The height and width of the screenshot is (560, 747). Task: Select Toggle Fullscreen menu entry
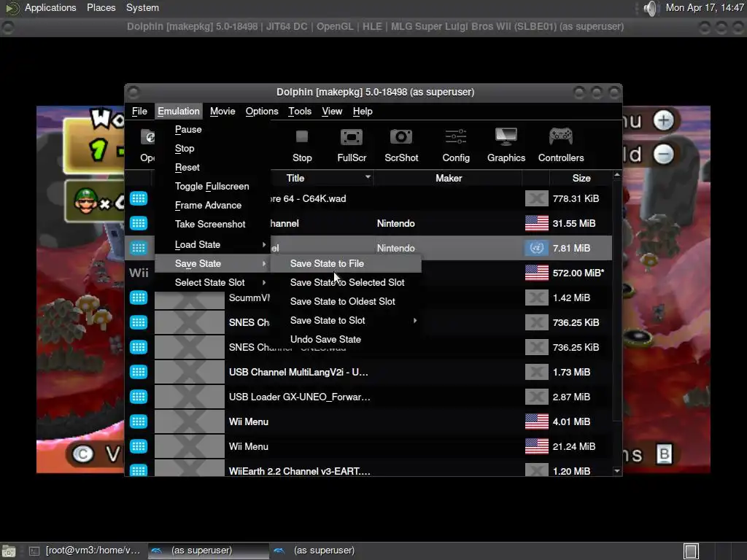point(212,186)
